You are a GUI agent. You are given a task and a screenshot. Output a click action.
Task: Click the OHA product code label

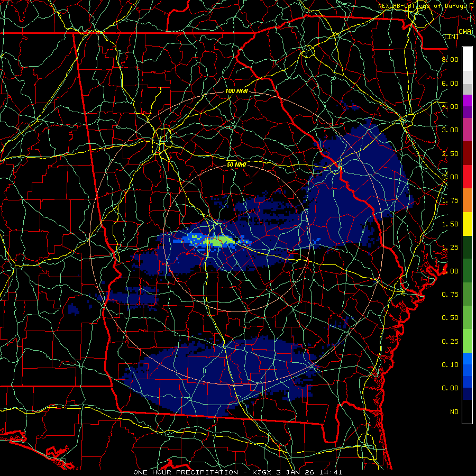465,31
